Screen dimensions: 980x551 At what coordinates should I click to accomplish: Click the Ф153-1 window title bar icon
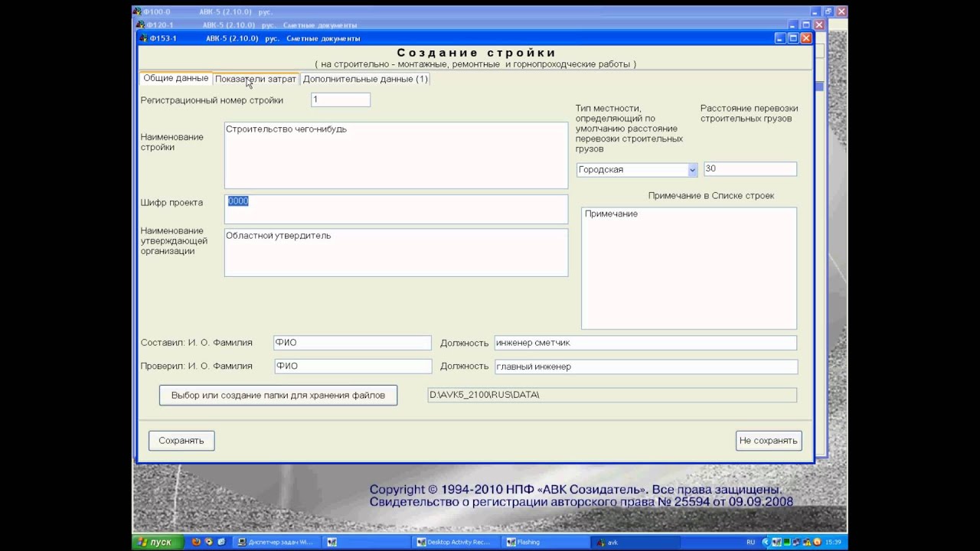coord(143,38)
